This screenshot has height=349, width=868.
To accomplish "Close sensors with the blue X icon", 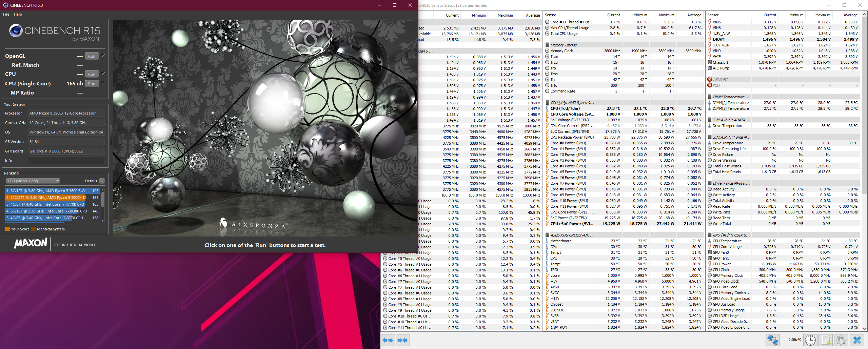I will pyautogui.click(x=857, y=340).
